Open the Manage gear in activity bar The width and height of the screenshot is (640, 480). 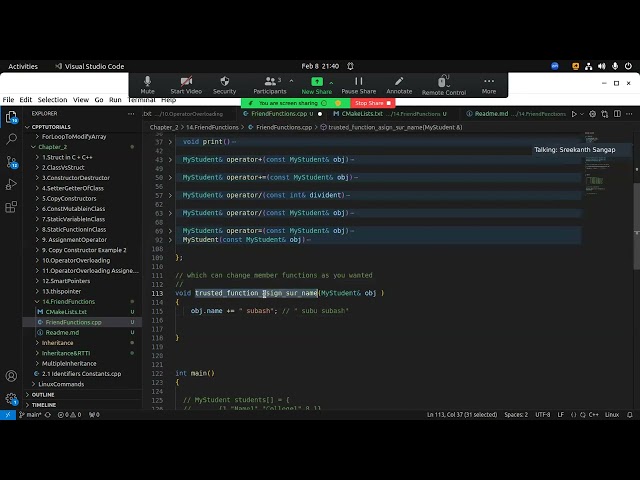click(11, 398)
